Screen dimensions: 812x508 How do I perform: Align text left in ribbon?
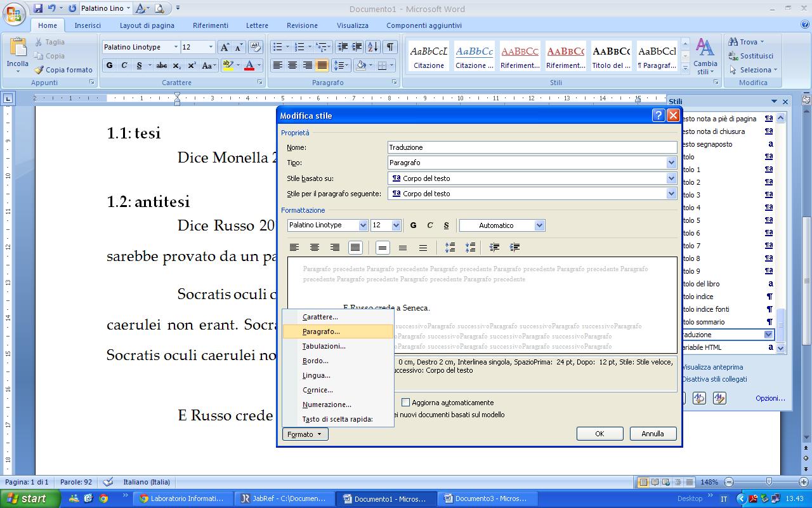click(x=277, y=65)
